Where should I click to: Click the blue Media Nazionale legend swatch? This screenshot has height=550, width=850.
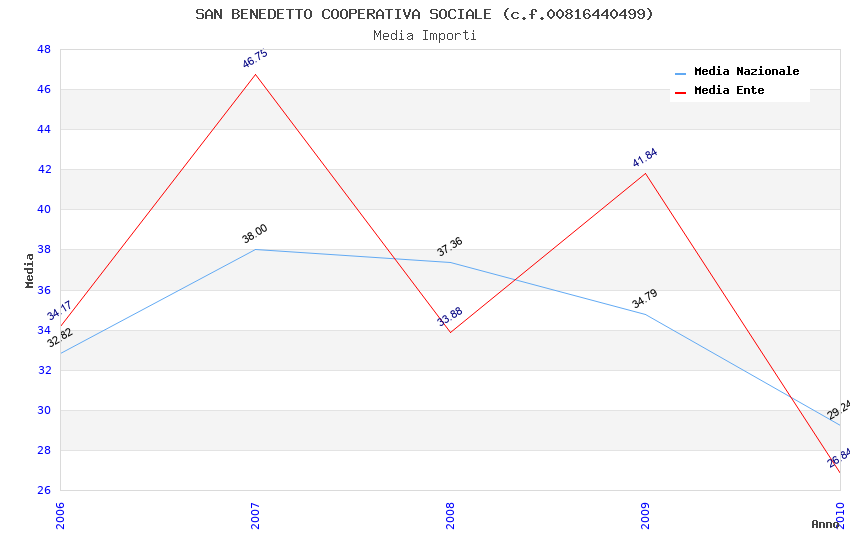pyautogui.click(x=681, y=73)
